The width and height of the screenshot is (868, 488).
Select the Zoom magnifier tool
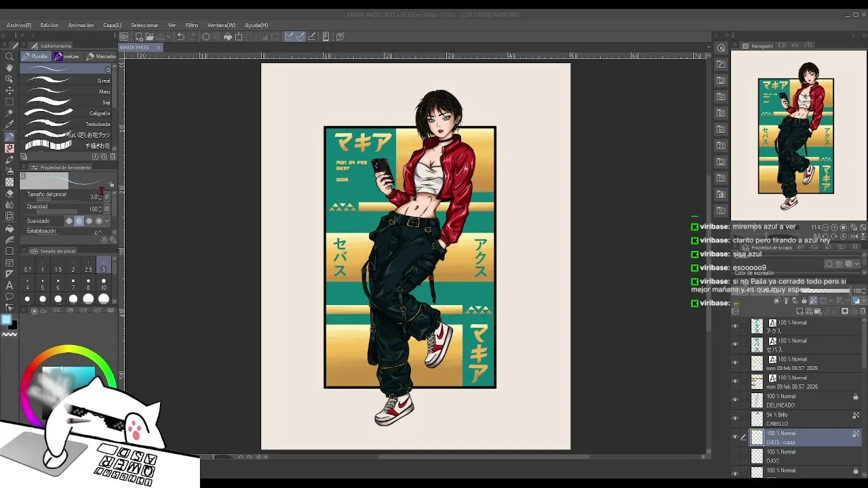tap(9, 57)
